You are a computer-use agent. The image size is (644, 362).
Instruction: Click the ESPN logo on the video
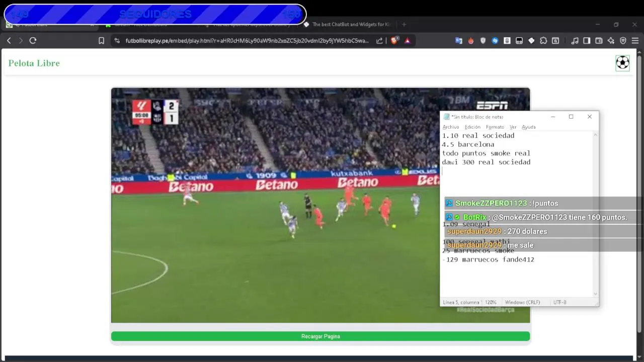[492, 106]
